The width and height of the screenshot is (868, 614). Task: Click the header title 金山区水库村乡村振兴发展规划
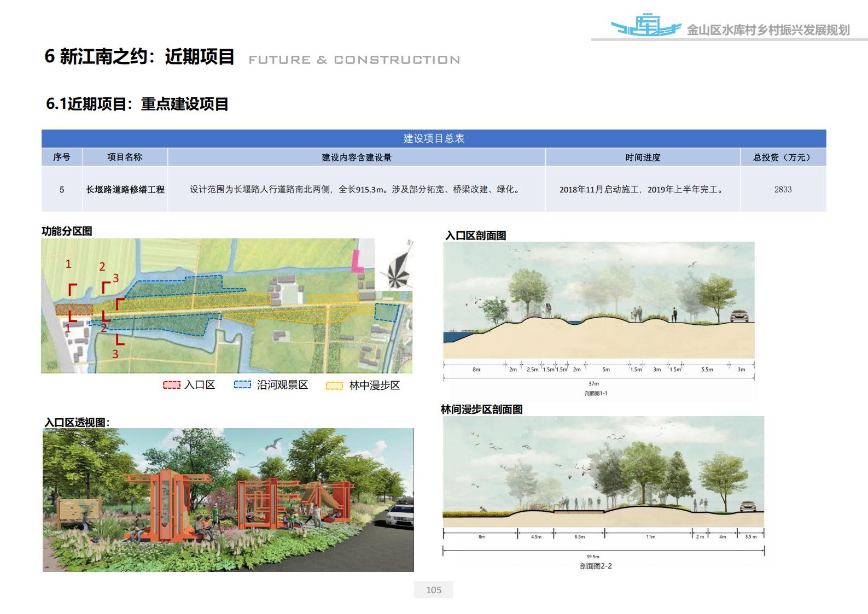coord(768,30)
